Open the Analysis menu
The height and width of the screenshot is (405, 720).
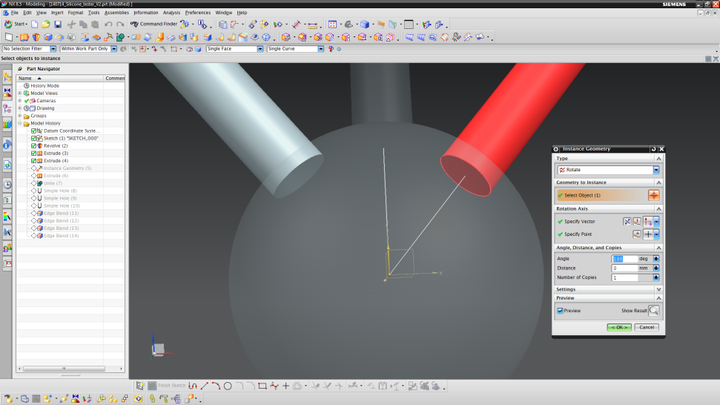171,13
